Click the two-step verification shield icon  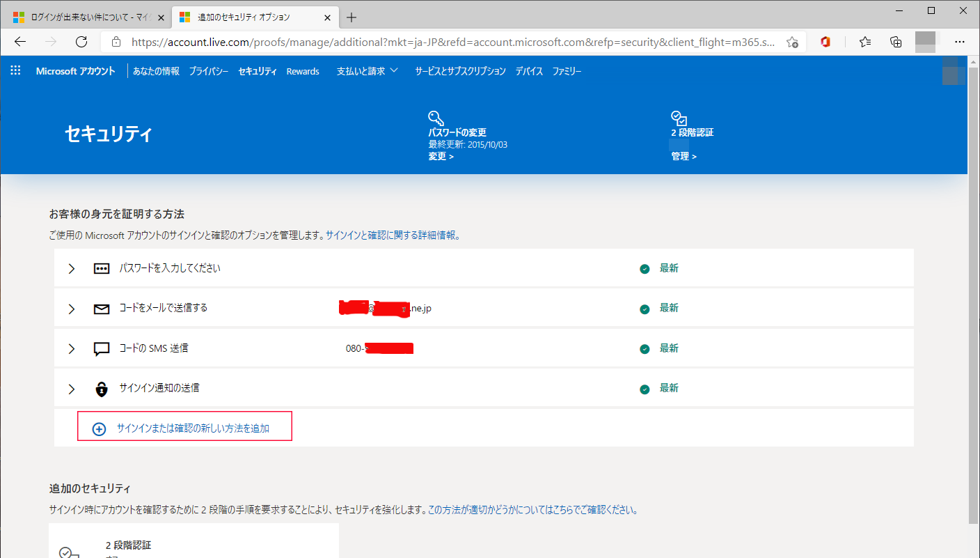[679, 118]
